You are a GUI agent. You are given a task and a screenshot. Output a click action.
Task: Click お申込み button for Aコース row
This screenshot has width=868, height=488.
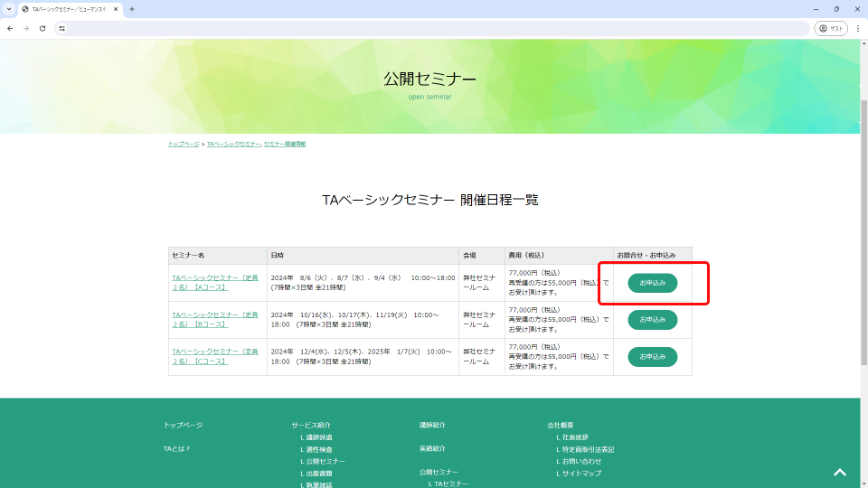pyautogui.click(x=653, y=283)
